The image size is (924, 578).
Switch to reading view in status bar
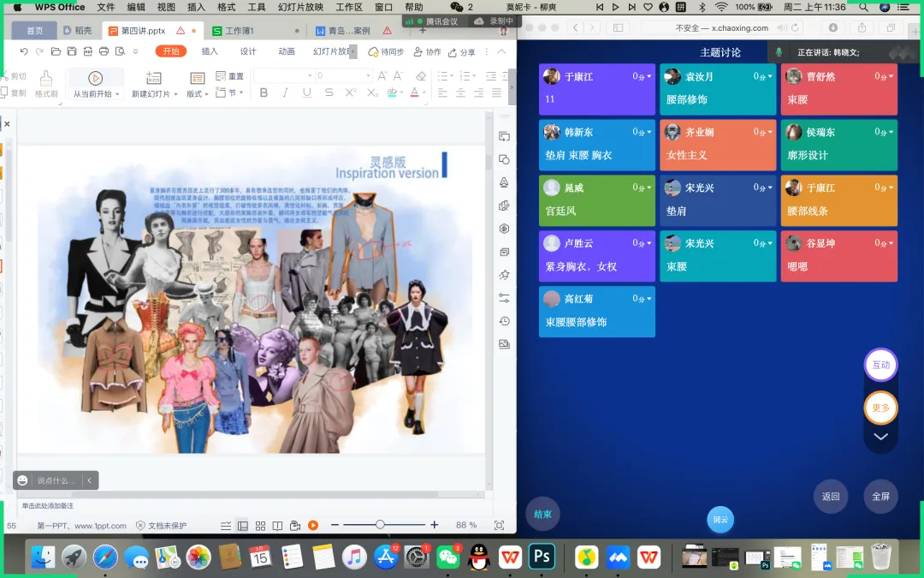pyautogui.click(x=277, y=526)
